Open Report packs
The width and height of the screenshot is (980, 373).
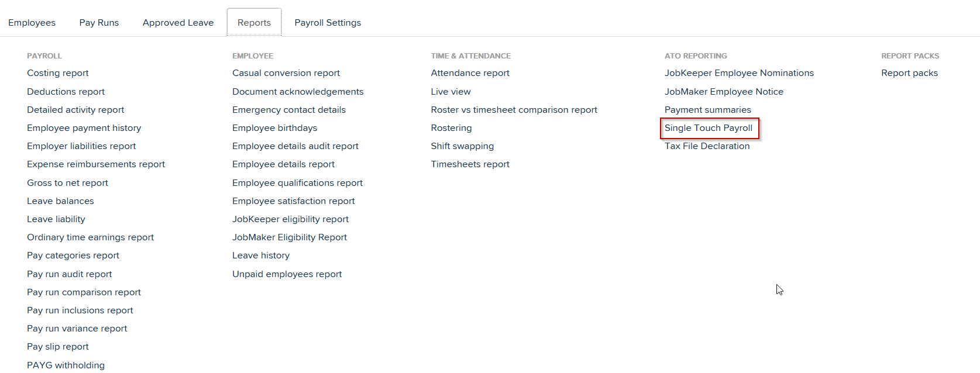coord(909,72)
